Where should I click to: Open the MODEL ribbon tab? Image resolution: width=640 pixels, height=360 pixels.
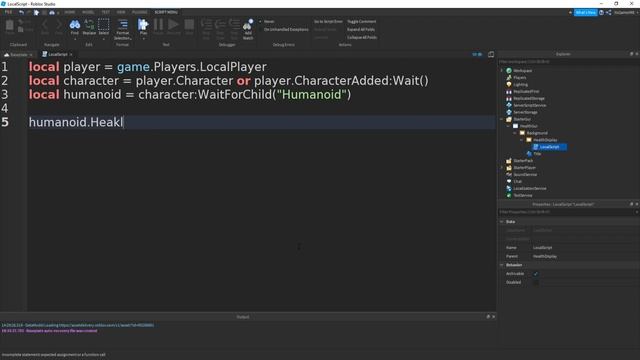(x=88, y=12)
